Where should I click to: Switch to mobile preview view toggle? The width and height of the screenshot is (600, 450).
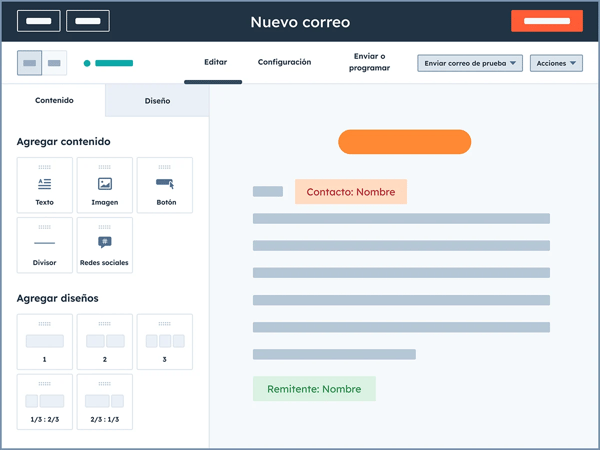point(55,63)
